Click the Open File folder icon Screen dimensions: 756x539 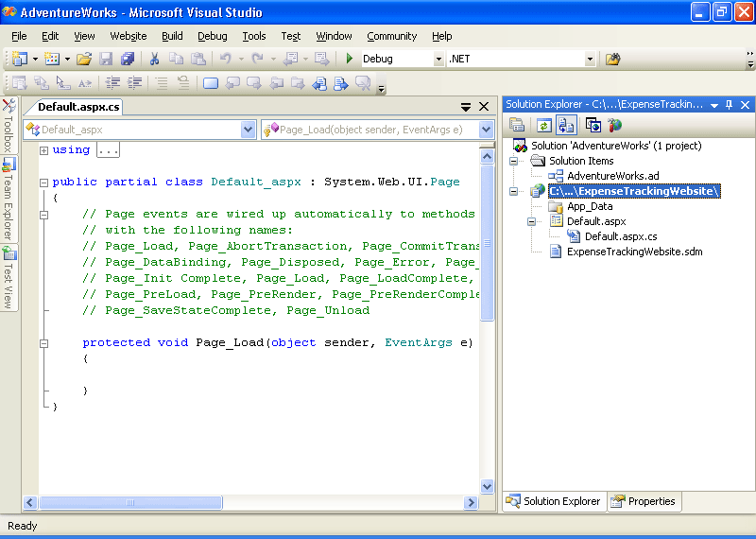(84, 59)
